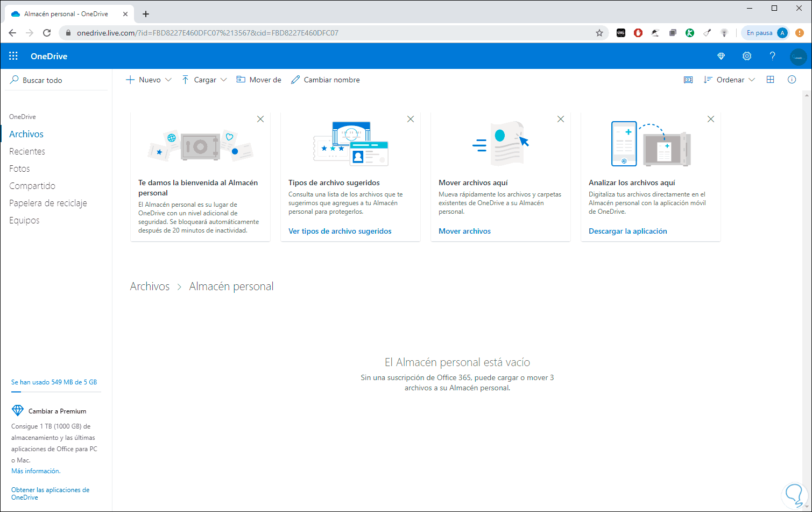
Task: Open the account profile picture menu
Action: 798,57
